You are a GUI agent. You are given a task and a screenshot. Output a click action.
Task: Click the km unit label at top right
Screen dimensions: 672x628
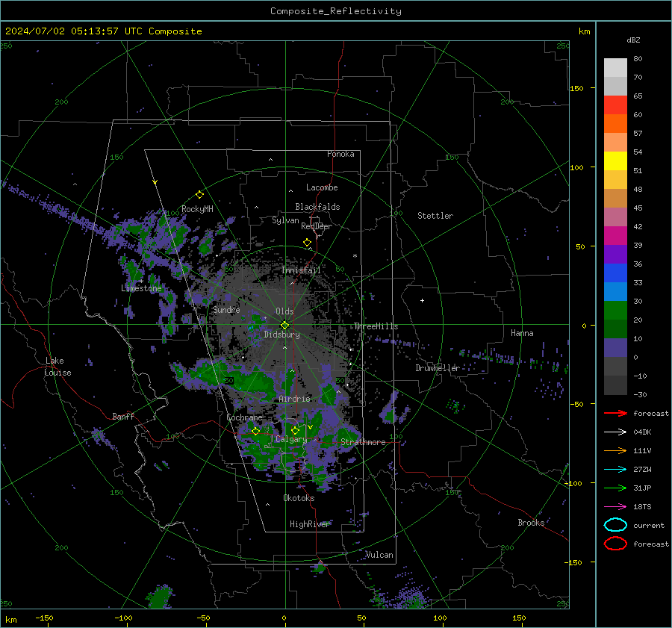(584, 31)
